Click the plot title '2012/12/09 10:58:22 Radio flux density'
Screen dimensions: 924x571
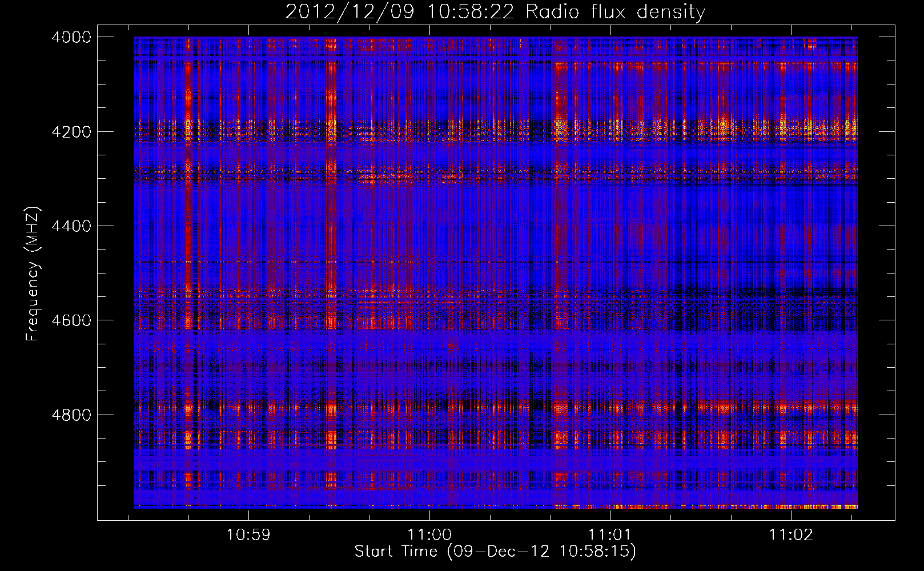tap(496, 12)
